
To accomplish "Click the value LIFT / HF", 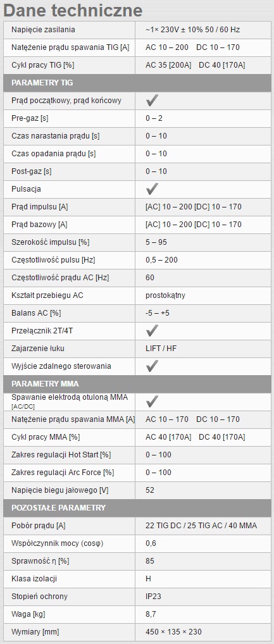I will click(x=161, y=349).
